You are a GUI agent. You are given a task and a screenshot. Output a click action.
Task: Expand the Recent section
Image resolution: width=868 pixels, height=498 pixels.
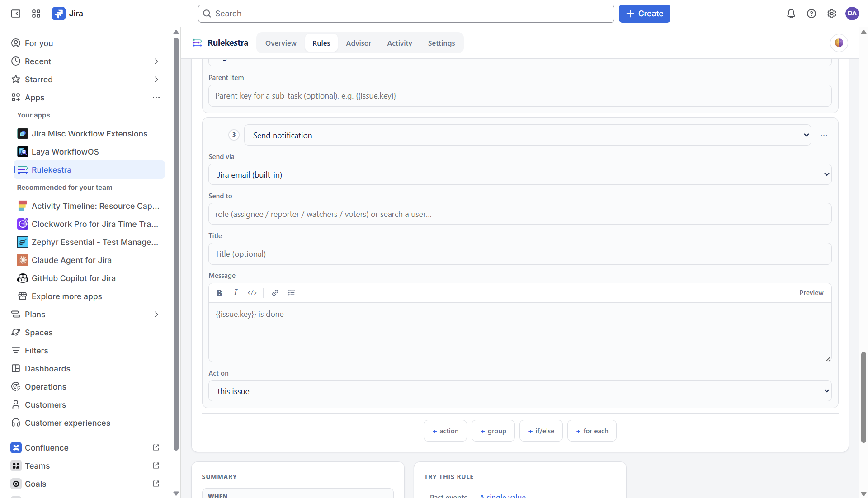156,61
